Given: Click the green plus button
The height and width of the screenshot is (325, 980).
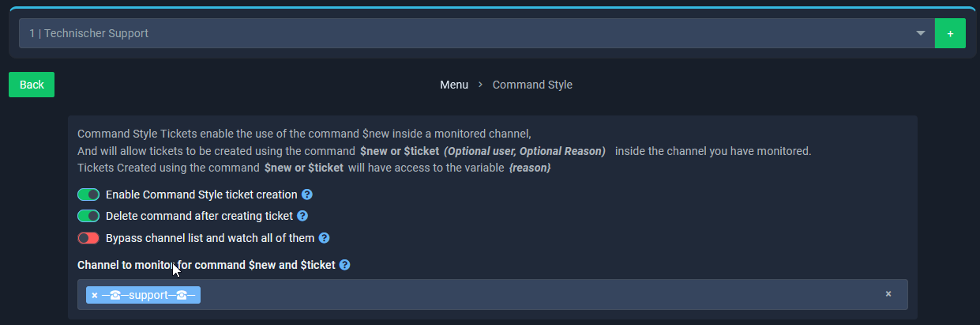Looking at the screenshot, I should 950,34.
